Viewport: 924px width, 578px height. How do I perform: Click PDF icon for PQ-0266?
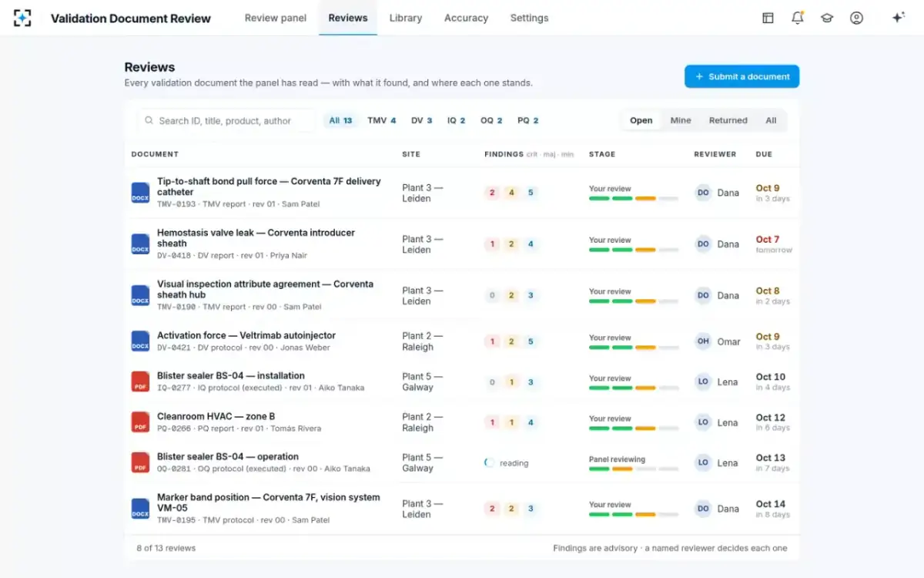tap(140, 422)
